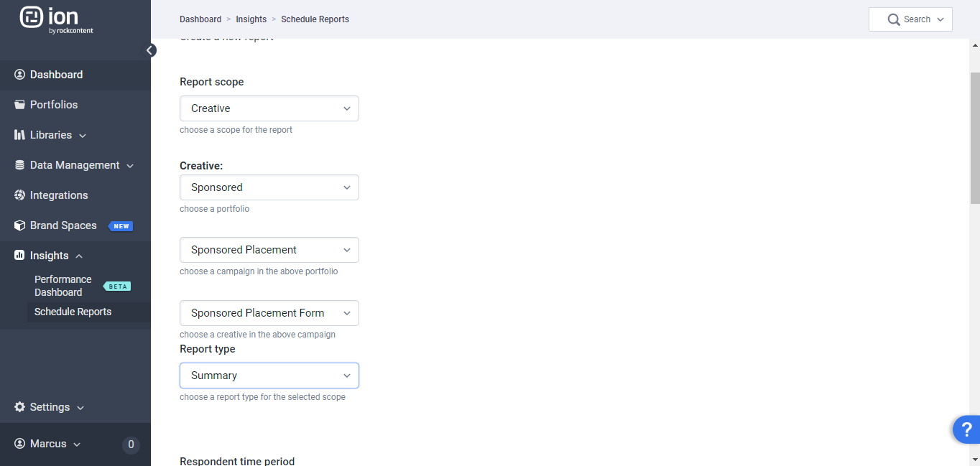Open the Search dropdown arrow

pos(940,19)
